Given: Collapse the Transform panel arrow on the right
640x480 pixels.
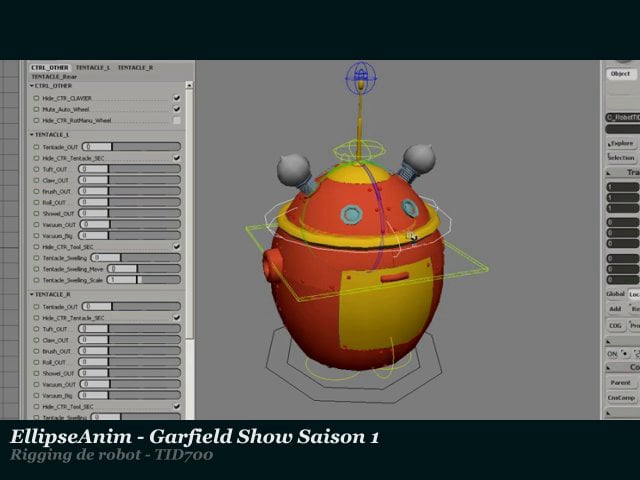Looking at the screenshot, I should 608,173.
